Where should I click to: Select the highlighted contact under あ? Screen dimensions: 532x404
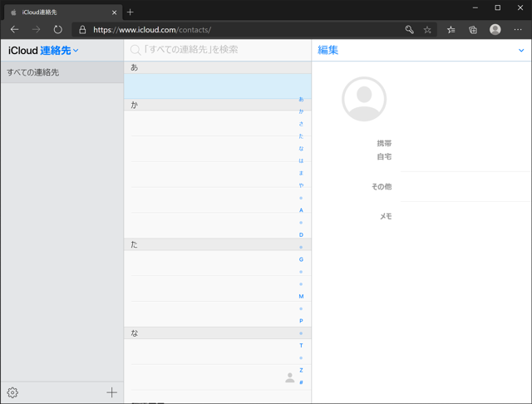coord(218,86)
